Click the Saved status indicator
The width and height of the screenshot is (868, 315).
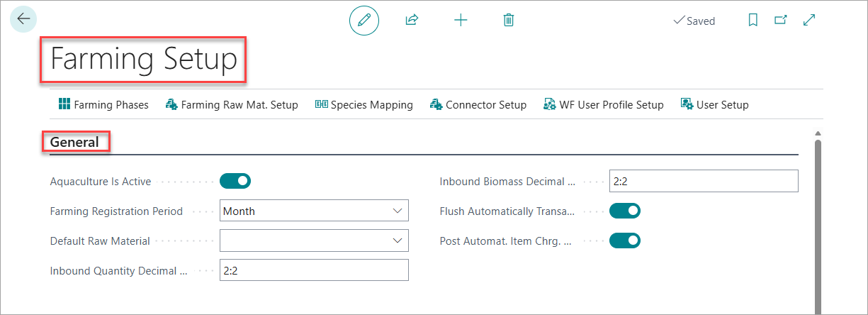(x=694, y=21)
